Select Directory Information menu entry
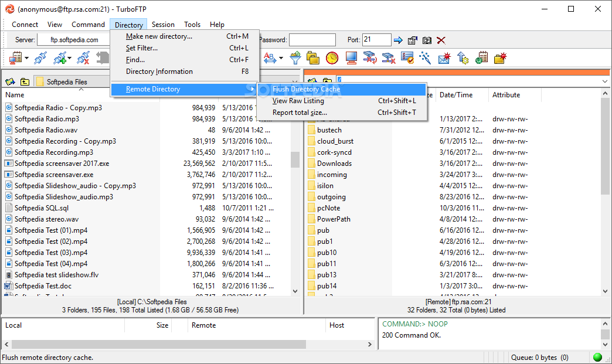 coord(185,72)
